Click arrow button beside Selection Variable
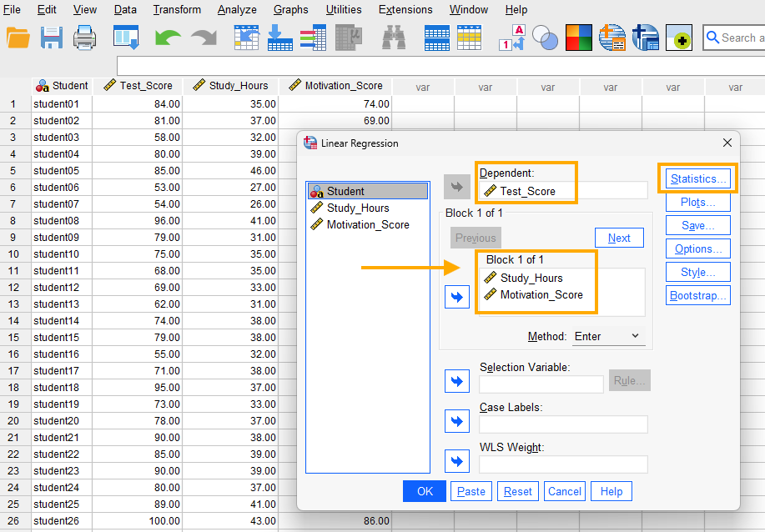The height and width of the screenshot is (532, 765). point(456,381)
